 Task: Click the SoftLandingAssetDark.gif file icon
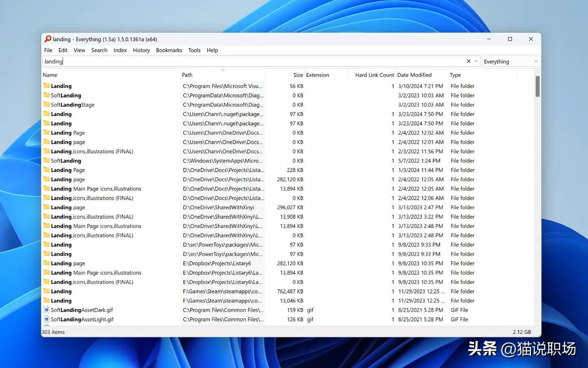pyautogui.click(x=46, y=310)
